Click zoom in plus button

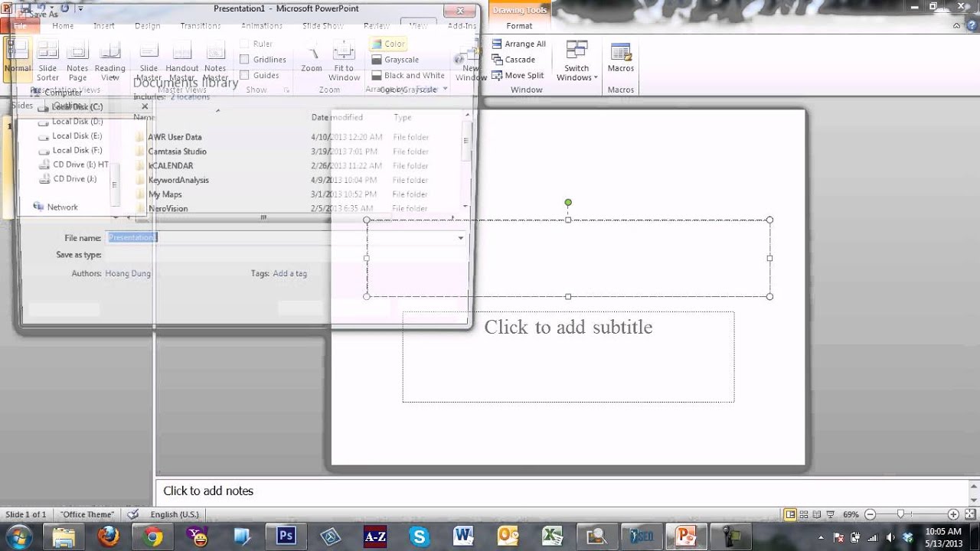tap(953, 514)
